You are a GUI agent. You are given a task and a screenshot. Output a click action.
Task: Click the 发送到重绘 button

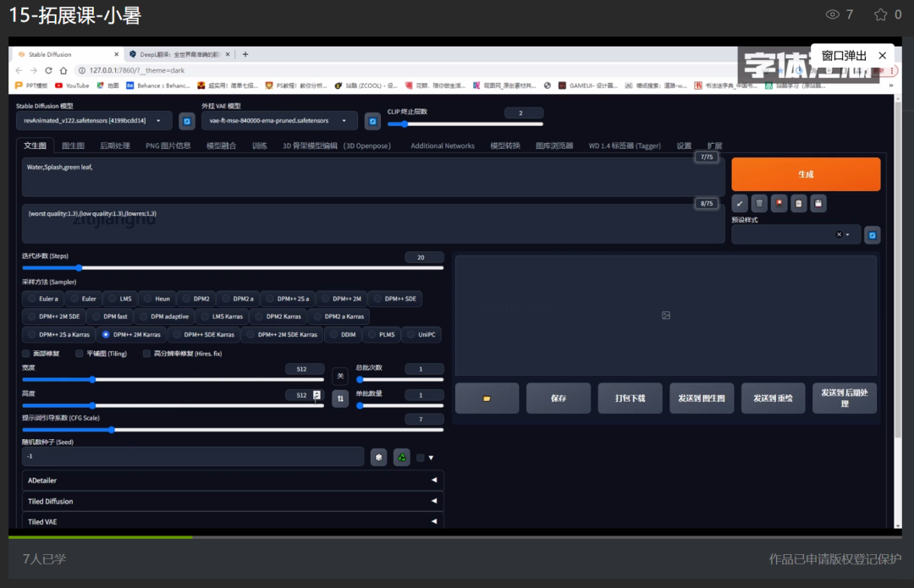click(773, 398)
